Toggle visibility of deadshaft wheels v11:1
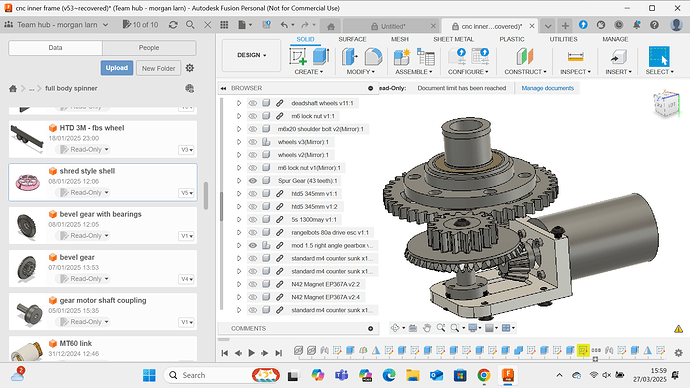690x388 pixels. coord(253,103)
